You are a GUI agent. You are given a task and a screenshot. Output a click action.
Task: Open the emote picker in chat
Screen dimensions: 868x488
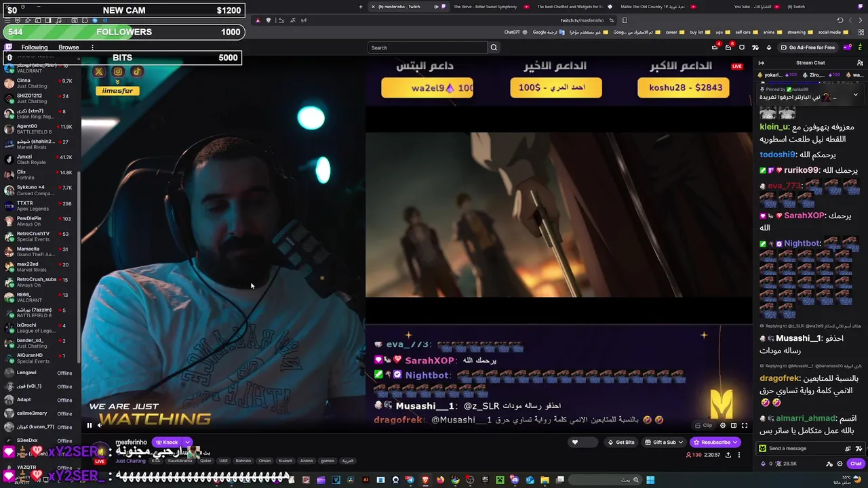[x=859, y=448]
